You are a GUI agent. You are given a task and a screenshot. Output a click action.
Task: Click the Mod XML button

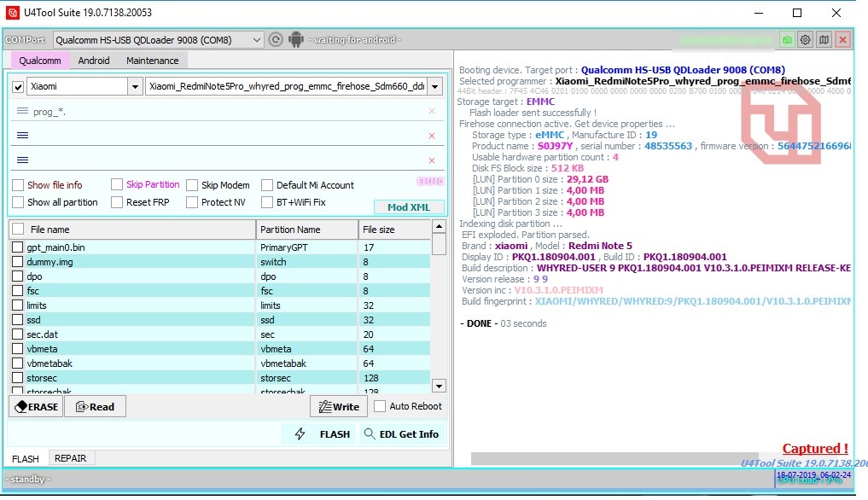tap(409, 207)
